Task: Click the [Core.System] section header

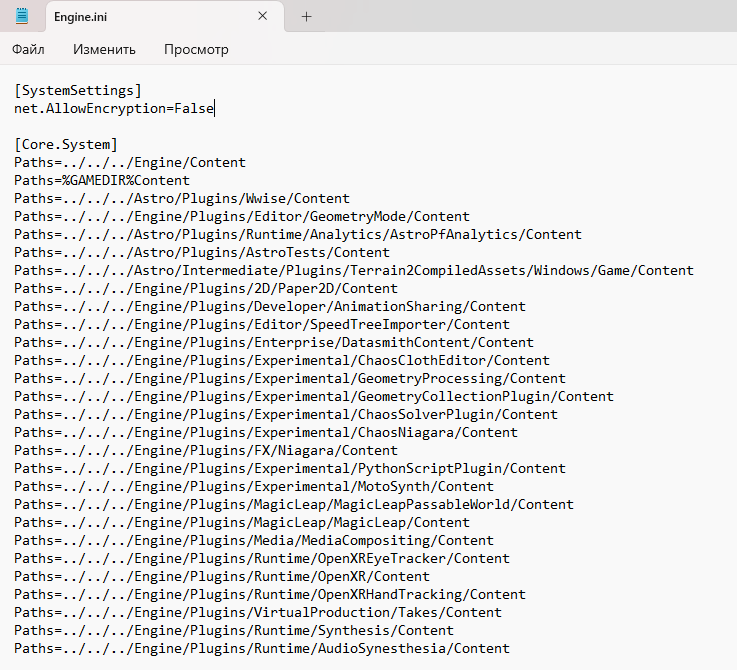Action: pos(66,144)
